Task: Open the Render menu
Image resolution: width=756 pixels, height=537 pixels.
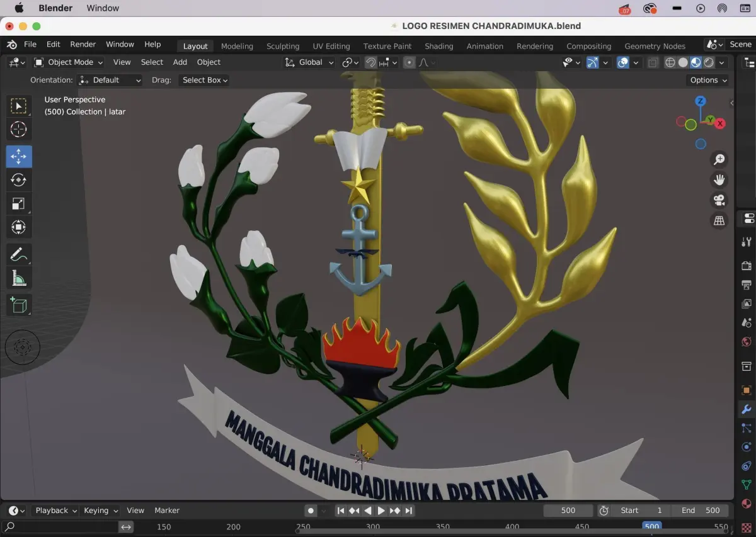Action: coord(83,45)
